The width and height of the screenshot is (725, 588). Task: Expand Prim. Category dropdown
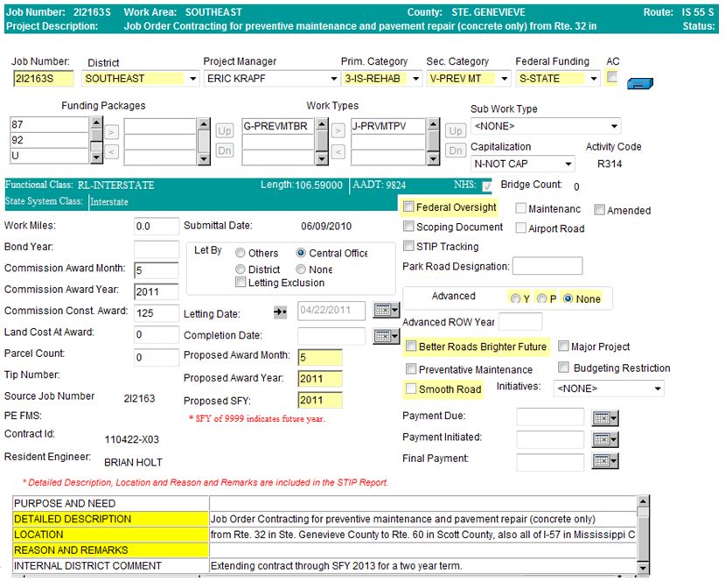pos(415,79)
